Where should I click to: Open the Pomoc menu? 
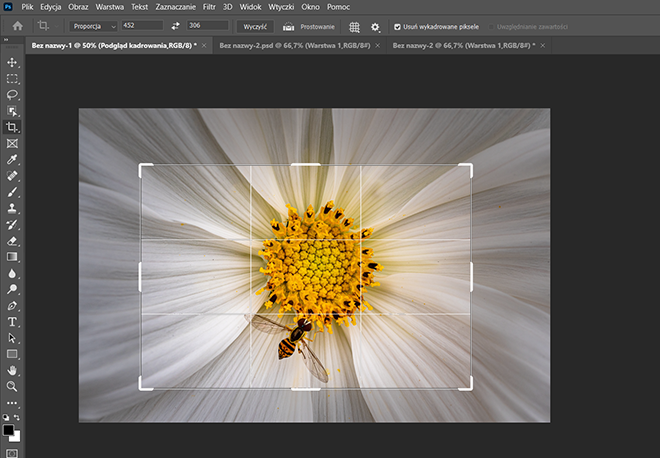click(x=338, y=7)
